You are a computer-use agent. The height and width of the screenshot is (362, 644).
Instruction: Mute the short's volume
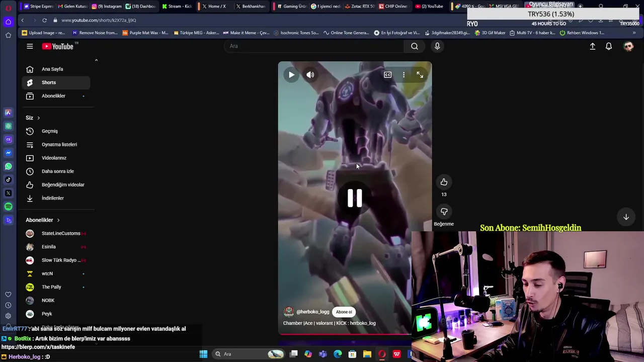310,75
